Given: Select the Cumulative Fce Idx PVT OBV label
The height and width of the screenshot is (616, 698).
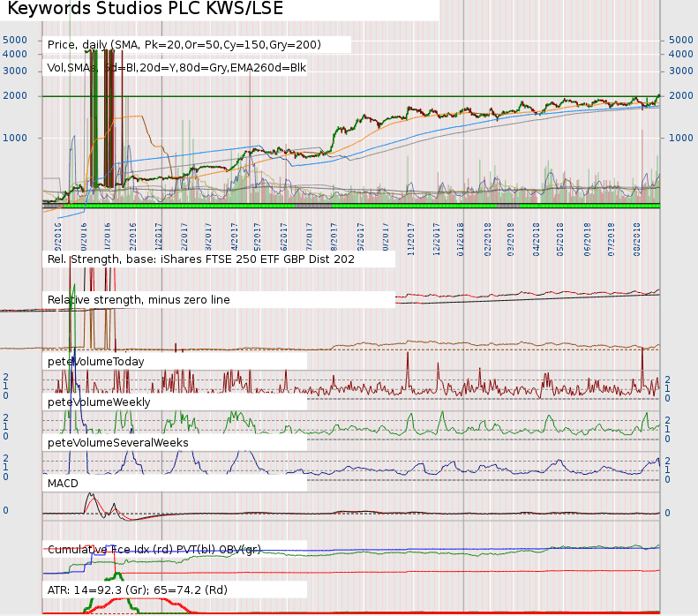Looking at the screenshot, I should (x=154, y=549).
